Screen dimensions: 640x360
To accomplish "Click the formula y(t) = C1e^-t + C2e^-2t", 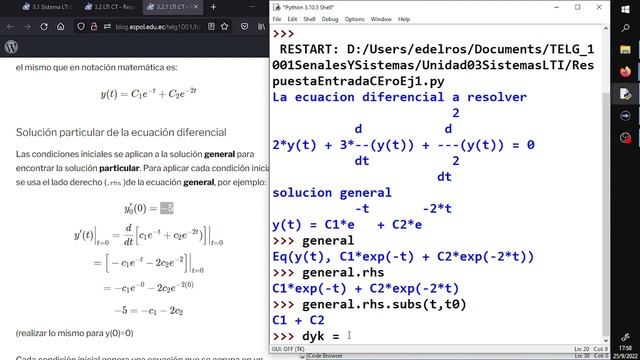I will tap(149, 93).
